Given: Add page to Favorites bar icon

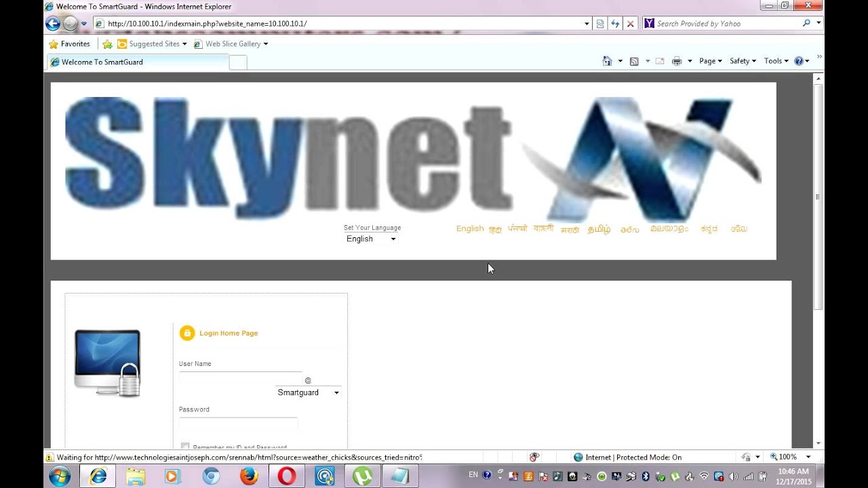Looking at the screenshot, I should [x=107, y=44].
